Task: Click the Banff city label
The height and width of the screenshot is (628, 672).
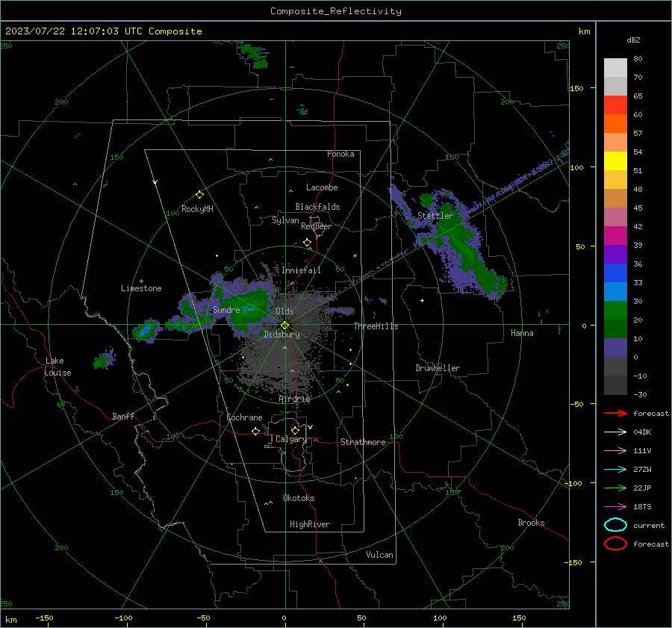Action: pos(123,416)
